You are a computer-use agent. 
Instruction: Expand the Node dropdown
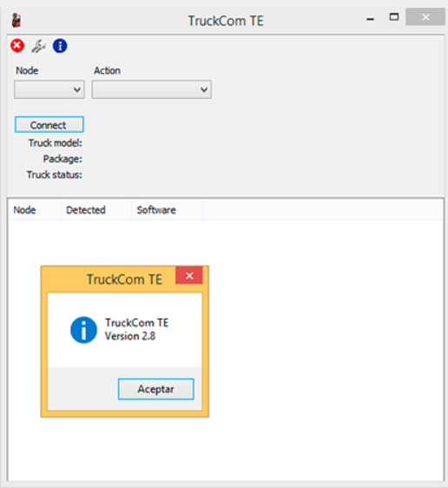(49, 89)
